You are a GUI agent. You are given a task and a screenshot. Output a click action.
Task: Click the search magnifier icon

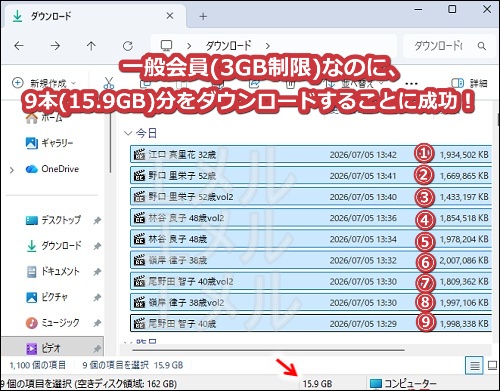tap(482, 46)
